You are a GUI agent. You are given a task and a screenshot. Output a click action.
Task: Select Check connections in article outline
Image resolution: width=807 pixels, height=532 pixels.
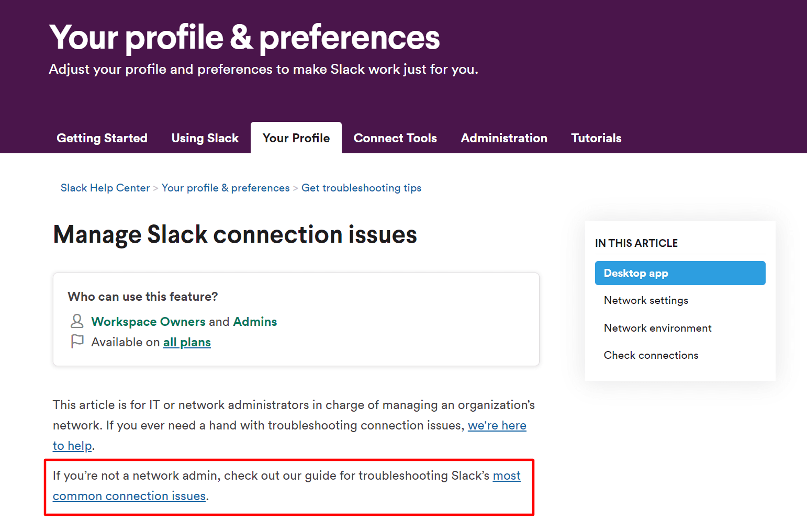[651, 355]
